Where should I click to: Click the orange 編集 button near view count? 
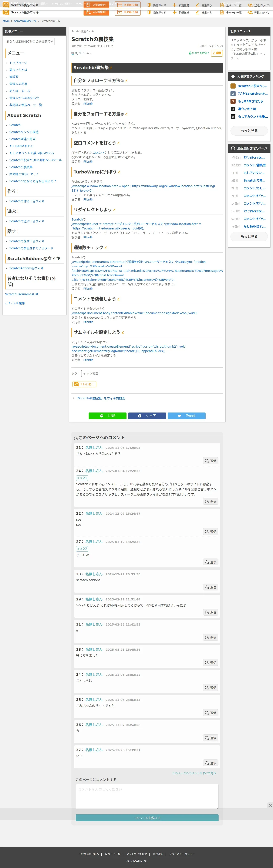click(x=217, y=53)
